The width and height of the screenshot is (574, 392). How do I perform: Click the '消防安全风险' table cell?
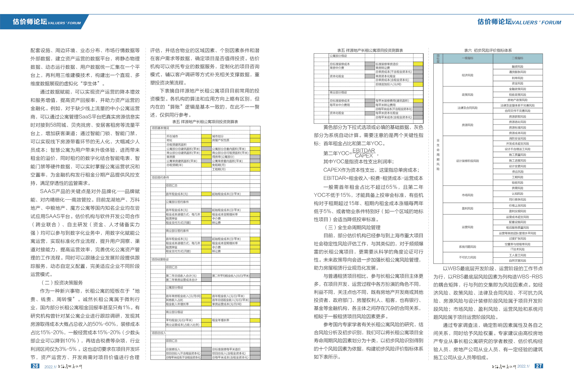coord(518,138)
